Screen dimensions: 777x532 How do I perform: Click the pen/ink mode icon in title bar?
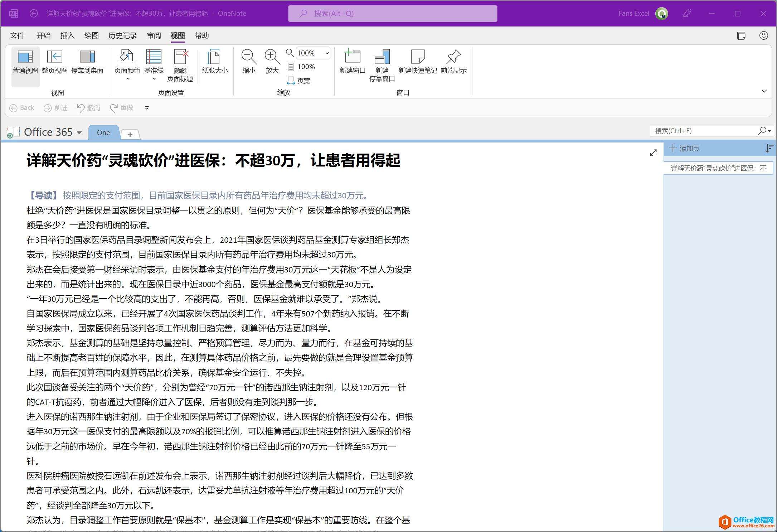tap(687, 14)
